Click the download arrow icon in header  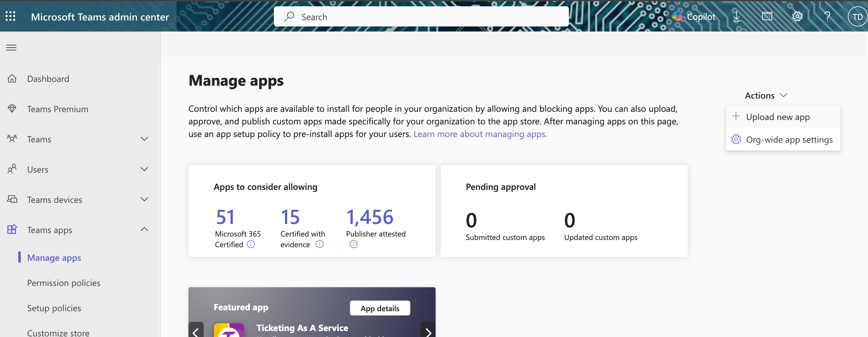pyautogui.click(x=737, y=16)
